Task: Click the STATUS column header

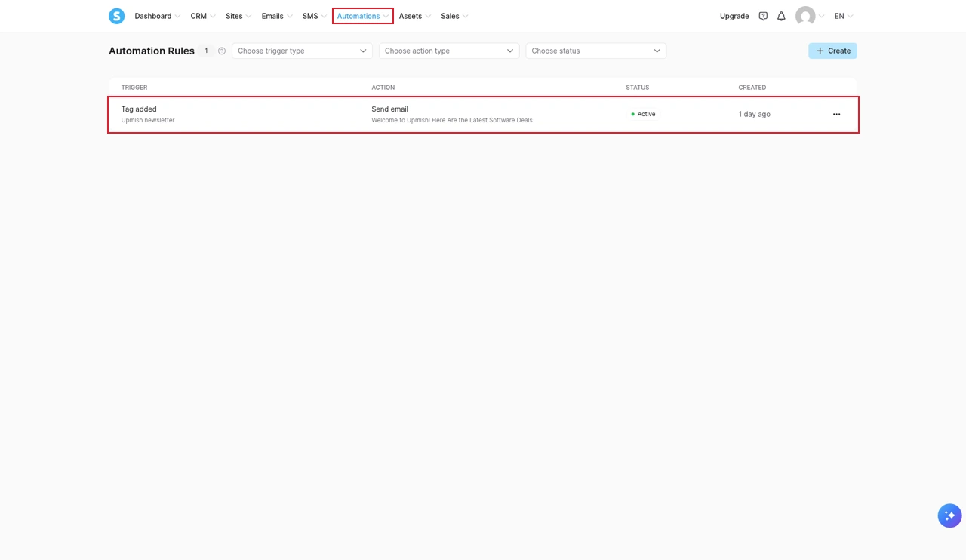Action: tap(638, 88)
